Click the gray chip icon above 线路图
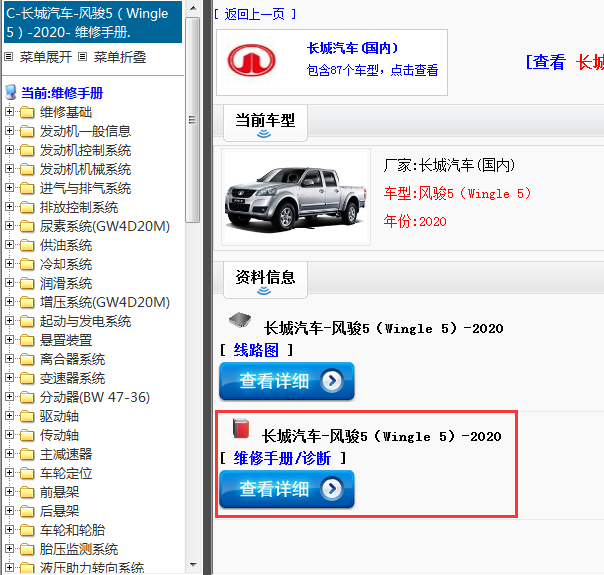604x575 pixels. pyautogui.click(x=240, y=320)
